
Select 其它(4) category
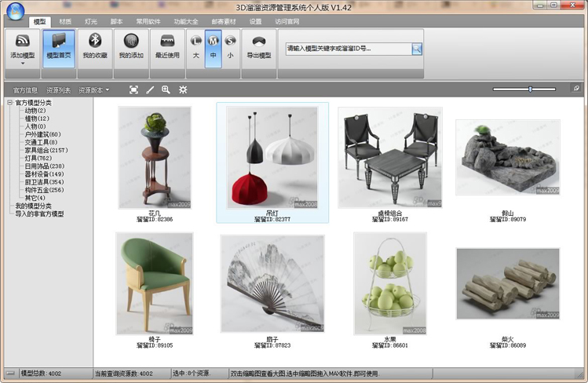tap(35, 198)
